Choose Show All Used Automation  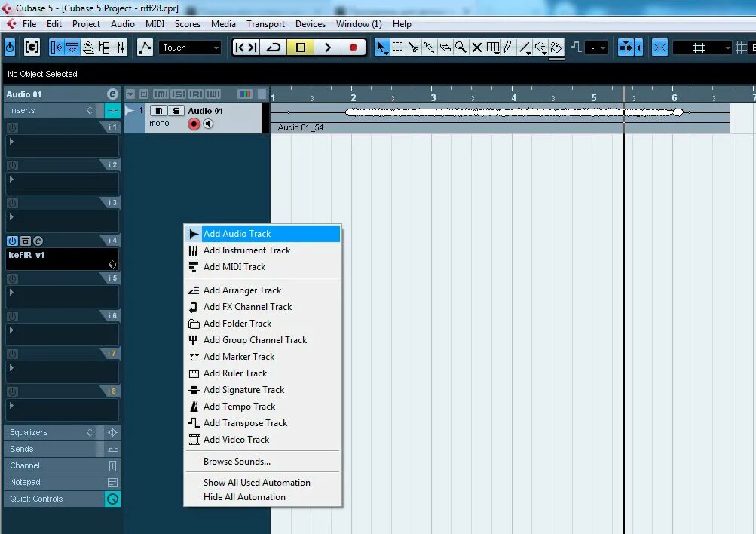pos(263,483)
